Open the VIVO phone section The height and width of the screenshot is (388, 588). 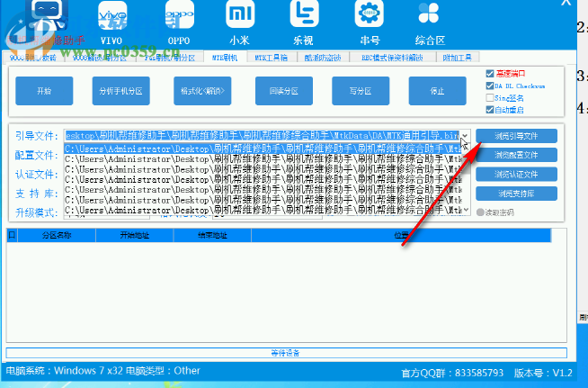[x=112, y=23]
